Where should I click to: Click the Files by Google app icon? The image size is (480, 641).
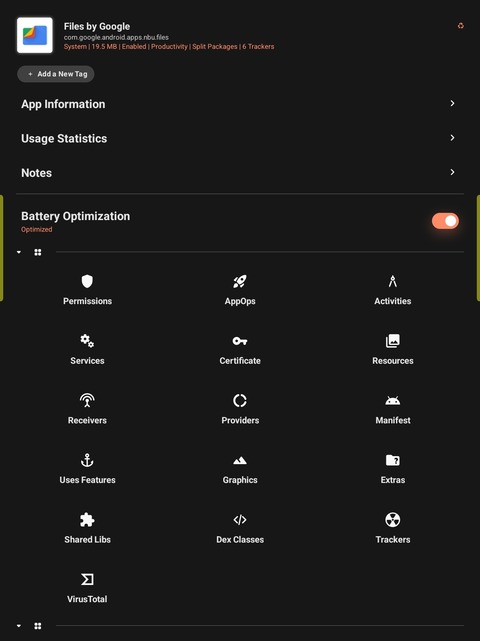pos(35,35)
